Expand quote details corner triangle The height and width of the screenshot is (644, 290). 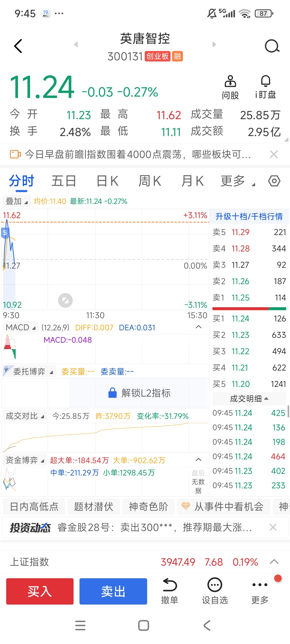[x=286, y=139]
